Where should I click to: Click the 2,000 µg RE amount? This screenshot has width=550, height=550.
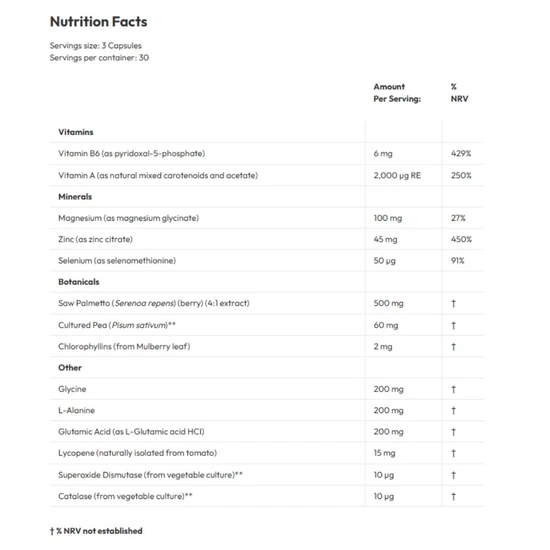point(397,175)
